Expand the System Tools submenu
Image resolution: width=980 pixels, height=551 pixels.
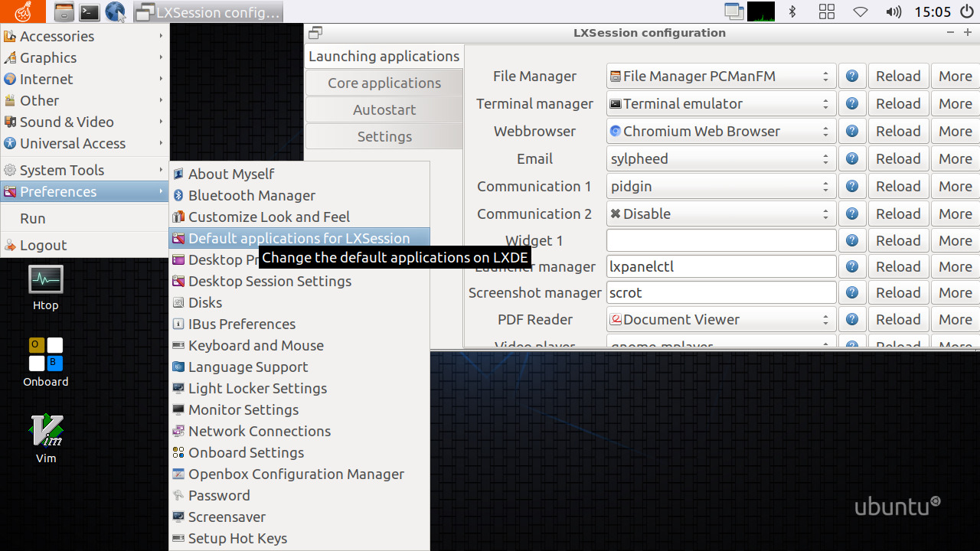click(84, 170)
